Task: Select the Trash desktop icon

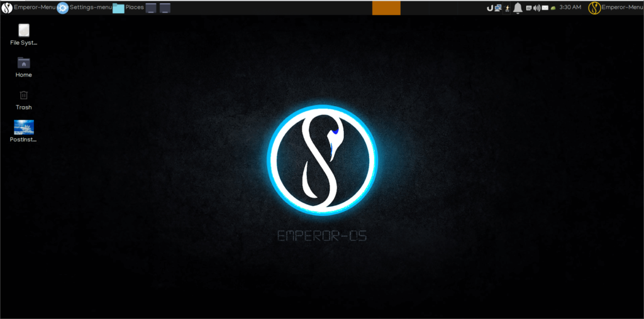Action: click(x=24, y=100)
